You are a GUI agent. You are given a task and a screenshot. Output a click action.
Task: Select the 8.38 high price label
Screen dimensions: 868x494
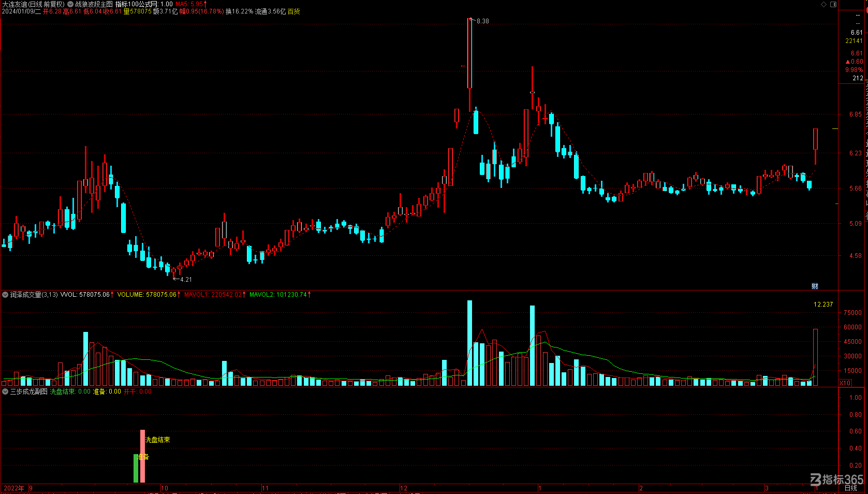click(x=482, y=21)
